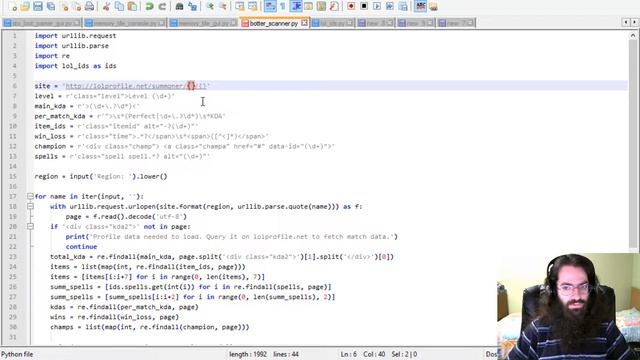The image size is (640, 360).
Task: Select the botter_scanner.py tab
Action: click(x=273, y=23)
